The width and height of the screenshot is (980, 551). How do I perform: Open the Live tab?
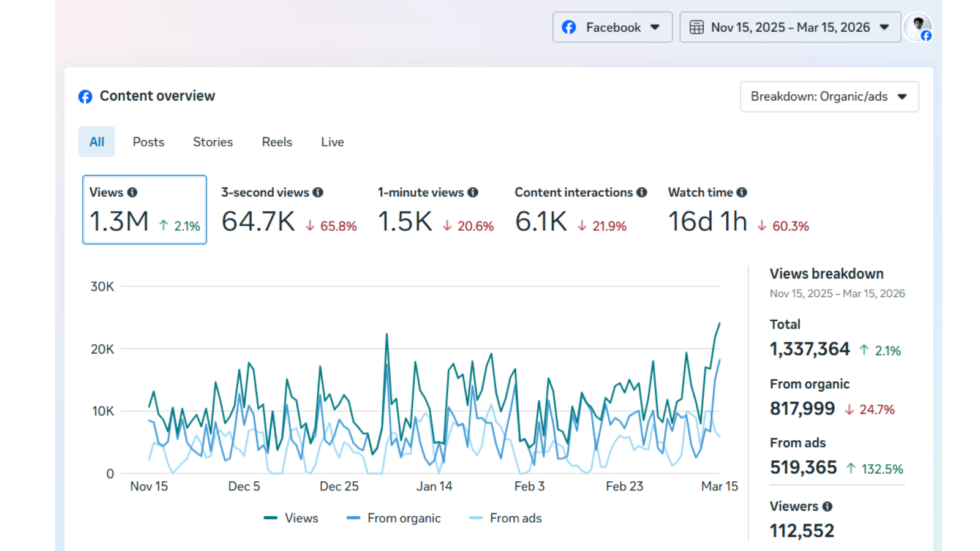tap(332, 142)
